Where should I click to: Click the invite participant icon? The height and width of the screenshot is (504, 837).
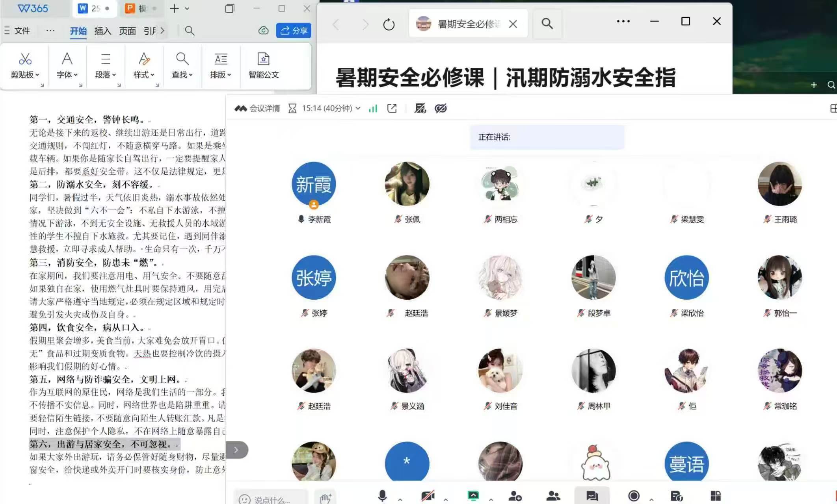coord(515,496)
